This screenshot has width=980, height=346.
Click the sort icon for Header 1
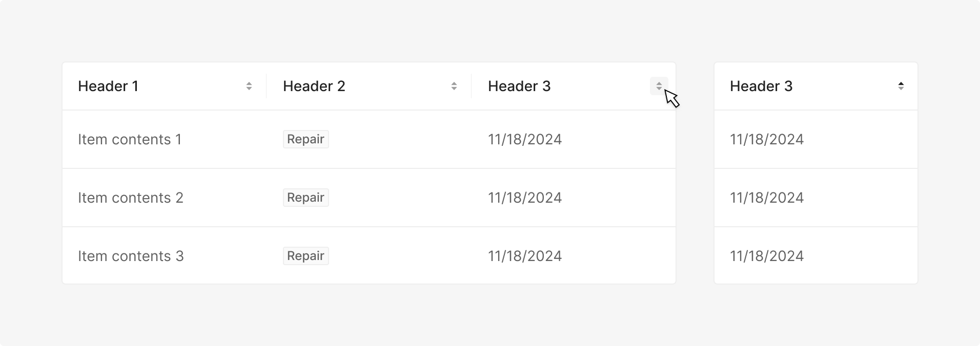[249, 86]
